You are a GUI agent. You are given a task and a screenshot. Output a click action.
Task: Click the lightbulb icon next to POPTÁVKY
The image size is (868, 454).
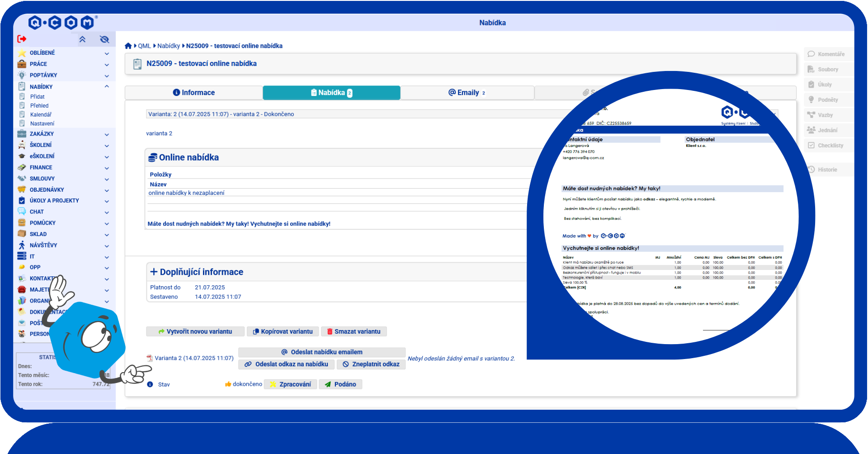(x=22, y=75)
